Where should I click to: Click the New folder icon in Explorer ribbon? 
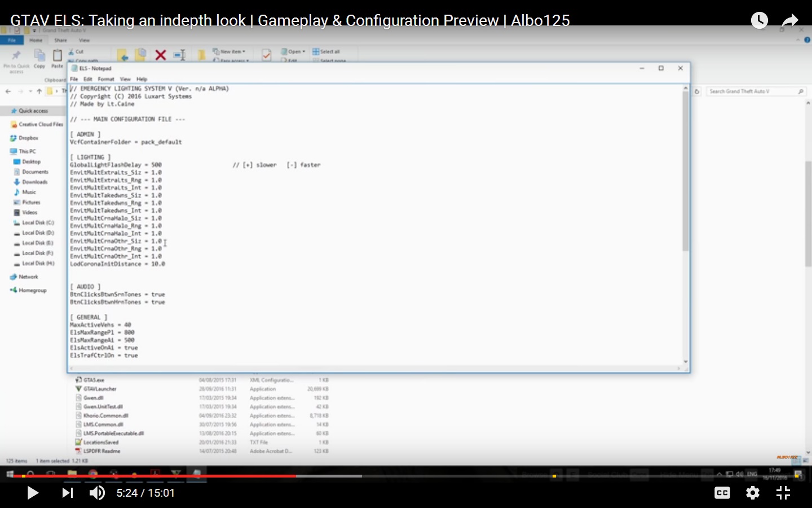pos(201,55)
